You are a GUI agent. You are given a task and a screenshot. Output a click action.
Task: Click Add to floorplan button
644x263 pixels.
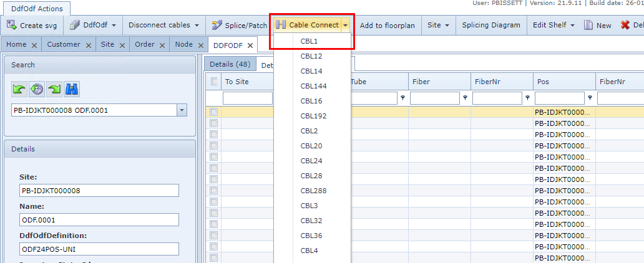[x=388, y=26]
